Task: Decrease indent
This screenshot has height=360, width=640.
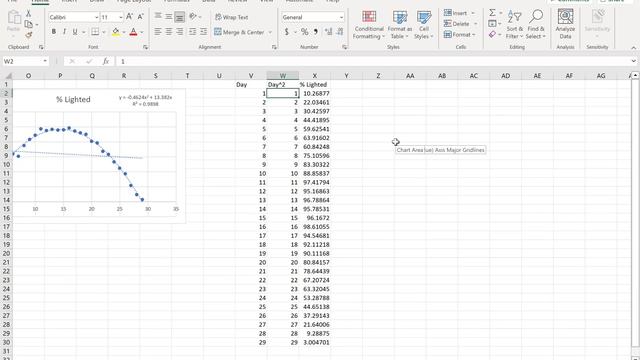Action: (x=192, y=32)
